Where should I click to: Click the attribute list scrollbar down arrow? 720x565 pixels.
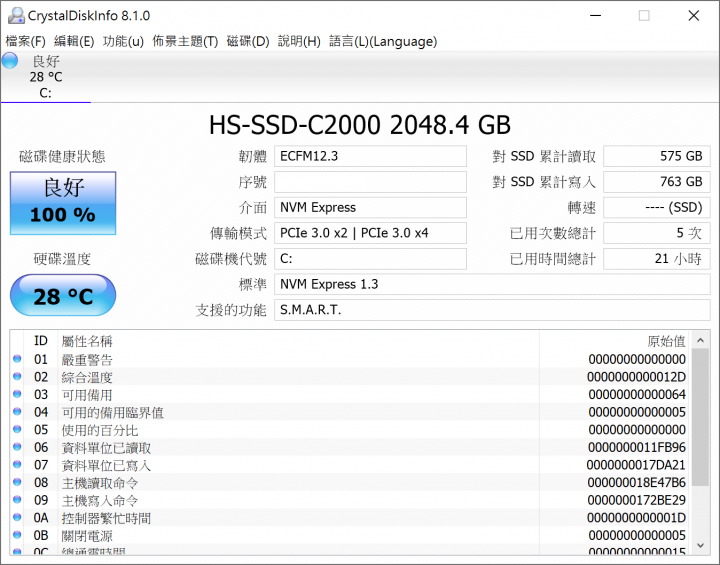point(700,546)
